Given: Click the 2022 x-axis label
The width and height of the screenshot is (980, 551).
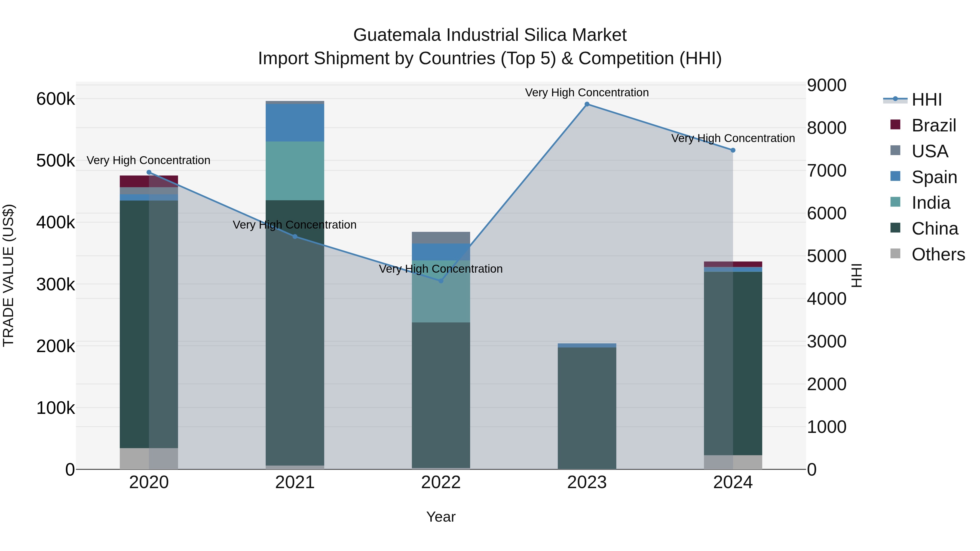Looking at the screenshot, I should 441,482.
